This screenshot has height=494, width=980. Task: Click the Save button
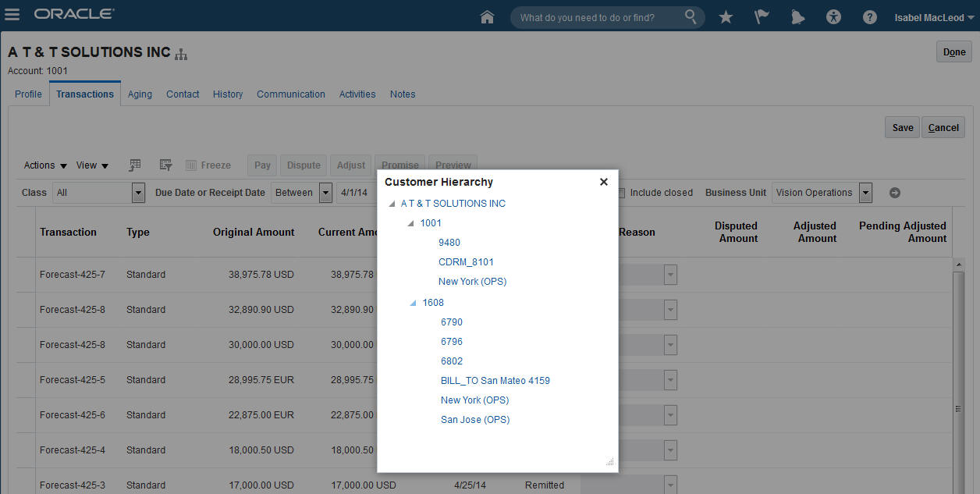903,128
